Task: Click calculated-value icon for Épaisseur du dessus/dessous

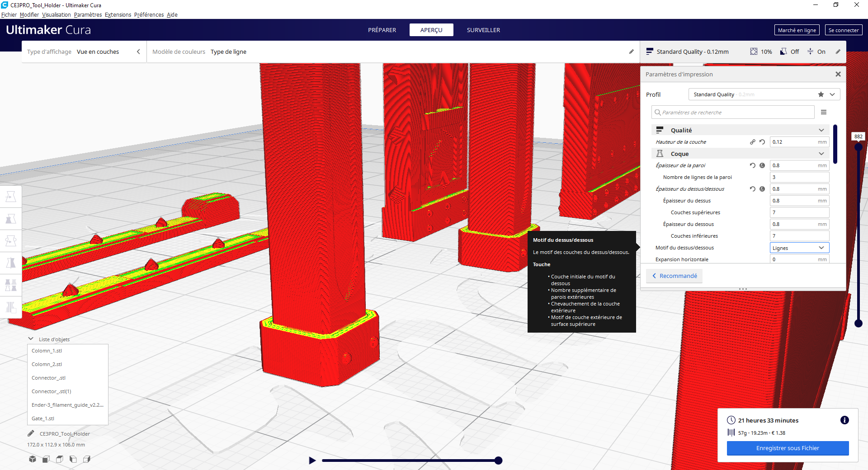Action: point(762,189)
